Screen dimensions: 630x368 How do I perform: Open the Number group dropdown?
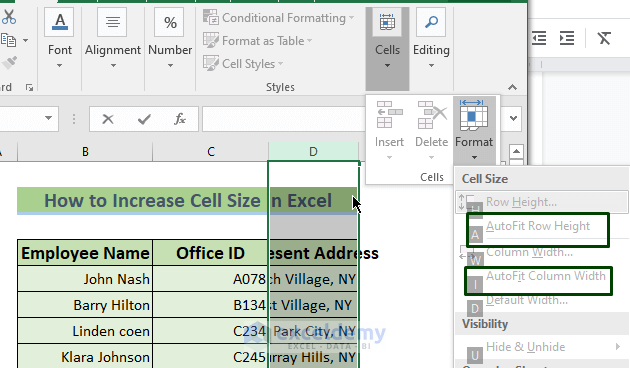pyautogui.click(x=170, y=65)
